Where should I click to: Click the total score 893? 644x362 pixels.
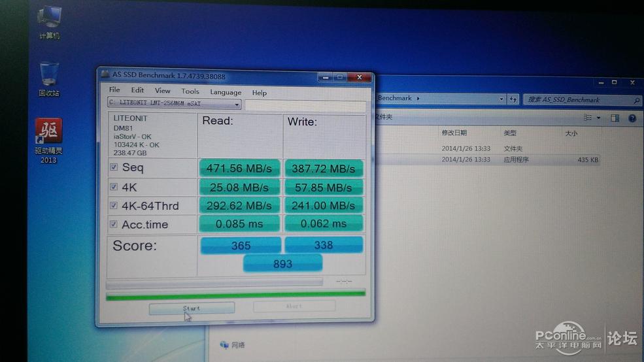[x=282, y=263]
